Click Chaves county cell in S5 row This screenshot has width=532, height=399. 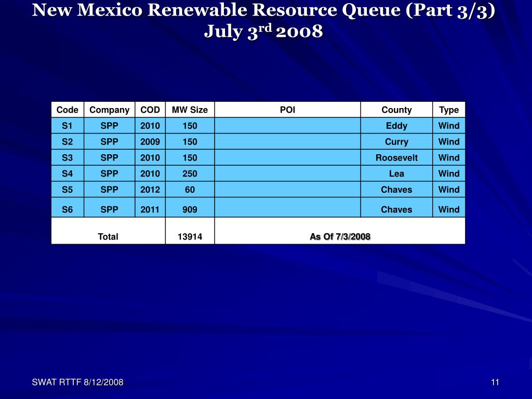[x=396, y=189]
